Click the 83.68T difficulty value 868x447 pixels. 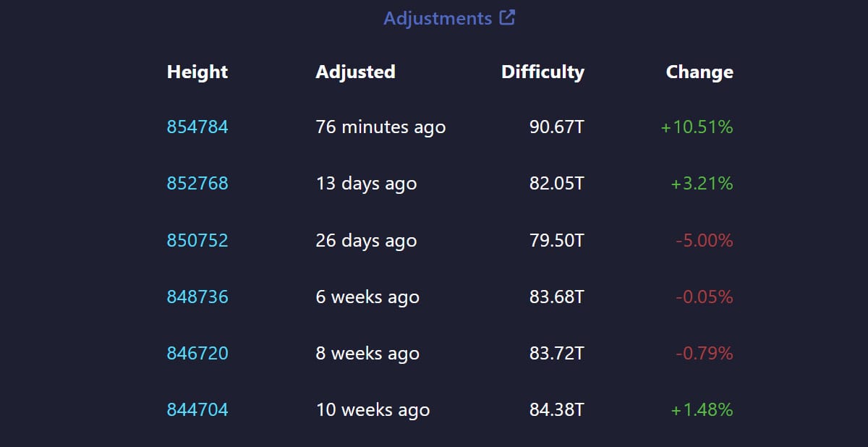coord(556,297)
